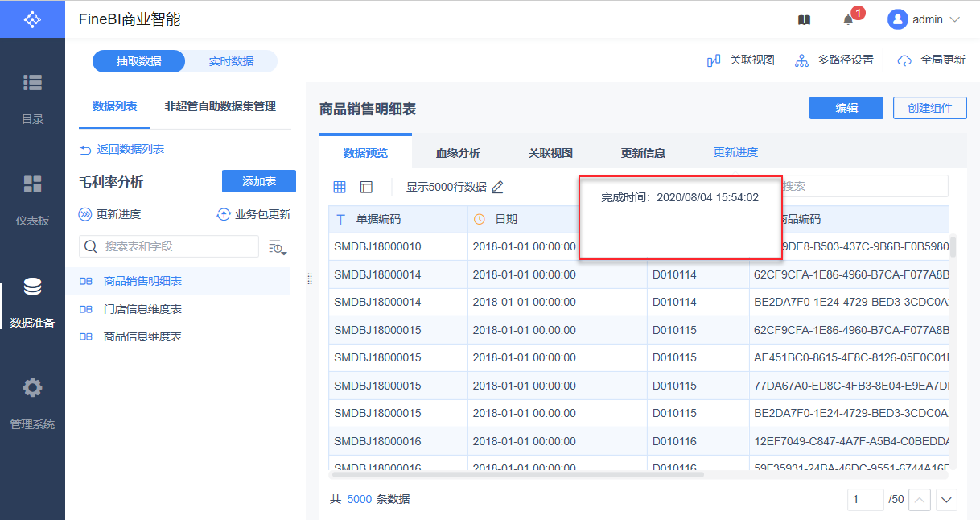
Task: Click the field layout view icon
Action: click(366, 187)
